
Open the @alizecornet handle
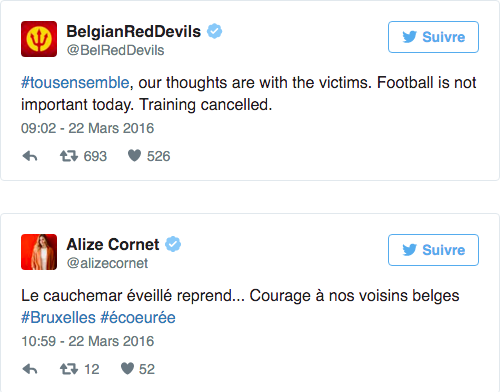tap(107, 263)
